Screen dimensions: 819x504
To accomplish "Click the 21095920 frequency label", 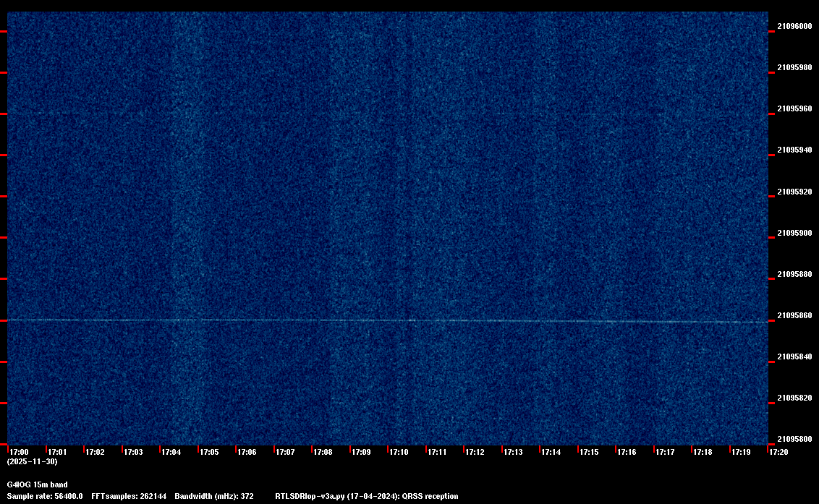I will click(x=794, y=192).
